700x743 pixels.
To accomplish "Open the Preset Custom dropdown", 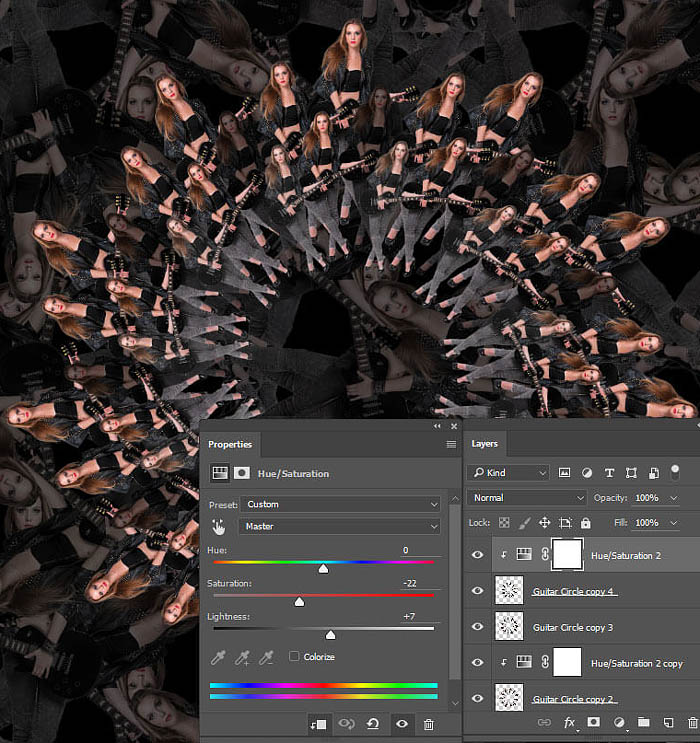I will coord(340,504).
